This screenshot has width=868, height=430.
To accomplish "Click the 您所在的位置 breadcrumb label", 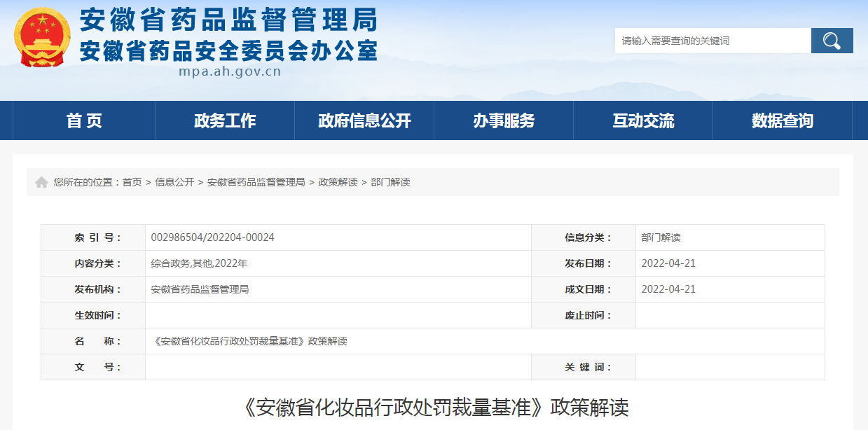I will (87, 182).
